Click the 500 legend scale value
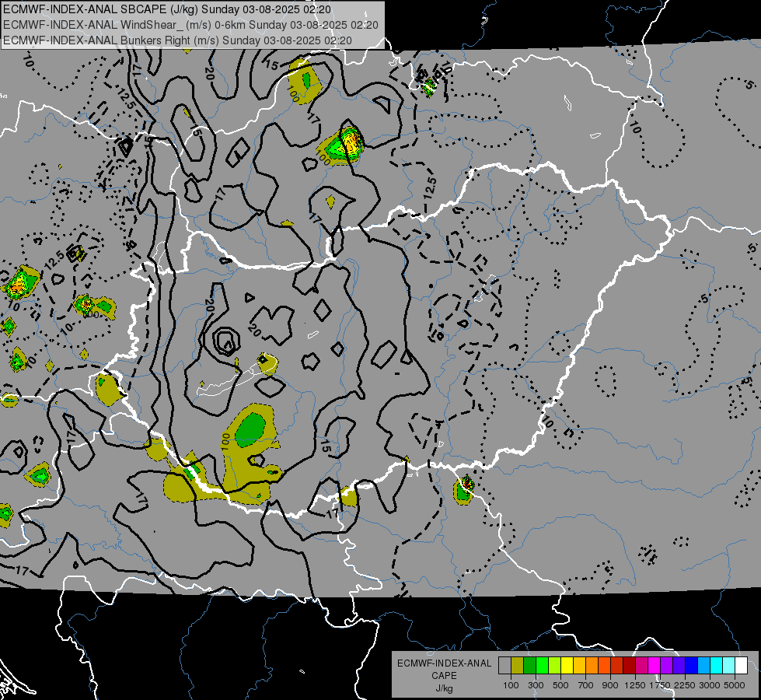This screenshot has height=700, width=761. (560, 685)
